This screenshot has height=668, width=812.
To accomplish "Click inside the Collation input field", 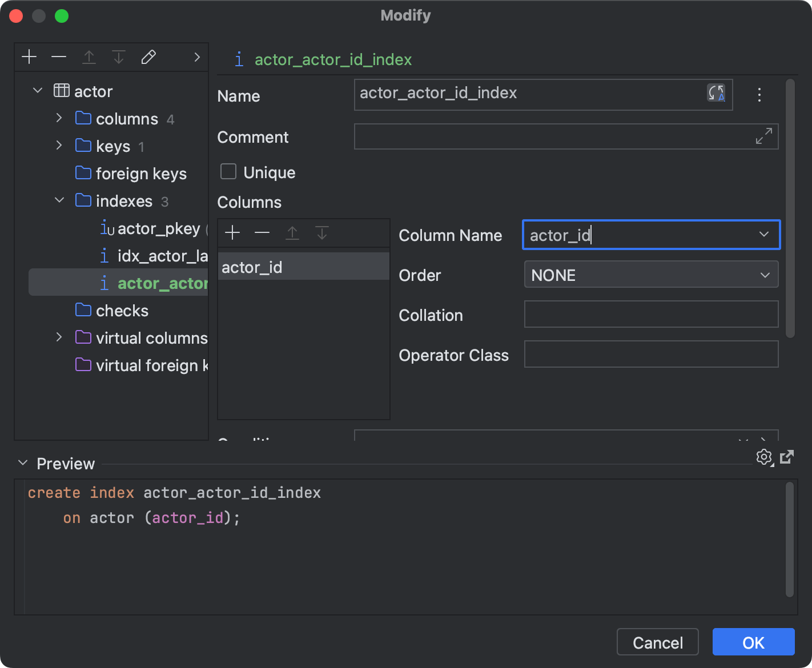I will click(x=650, y=314).
